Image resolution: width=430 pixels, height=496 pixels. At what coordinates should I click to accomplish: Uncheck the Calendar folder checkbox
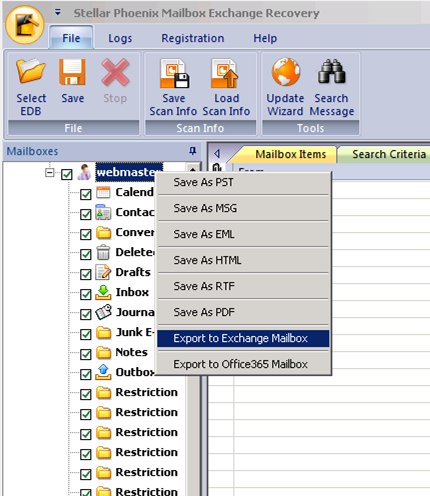click(86, 194)
